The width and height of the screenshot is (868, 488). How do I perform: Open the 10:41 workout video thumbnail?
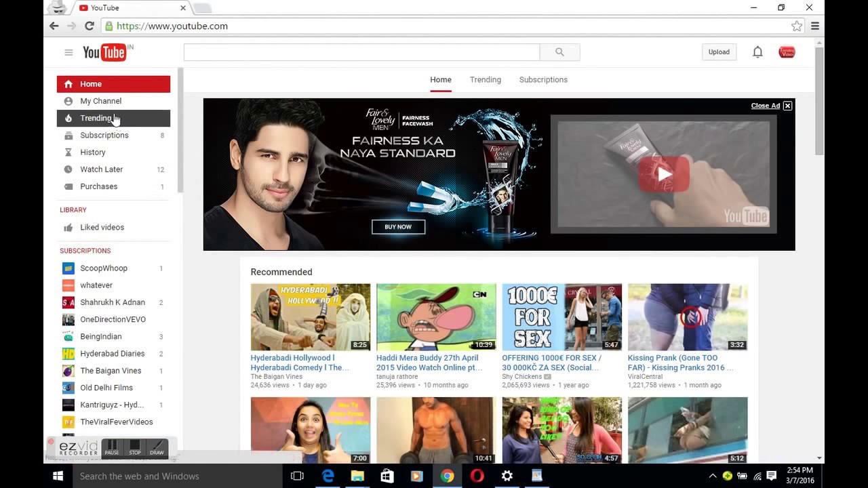(436, 430)
